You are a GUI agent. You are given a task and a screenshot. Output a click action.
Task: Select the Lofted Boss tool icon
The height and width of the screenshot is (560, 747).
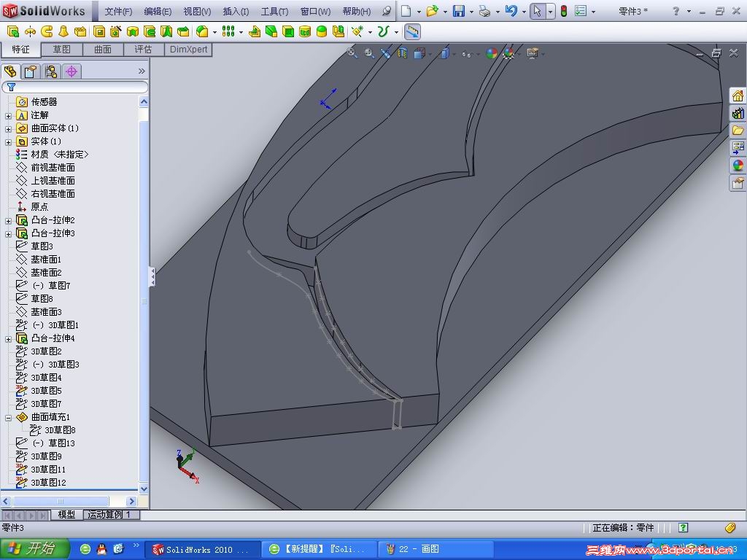pos(63,31)
